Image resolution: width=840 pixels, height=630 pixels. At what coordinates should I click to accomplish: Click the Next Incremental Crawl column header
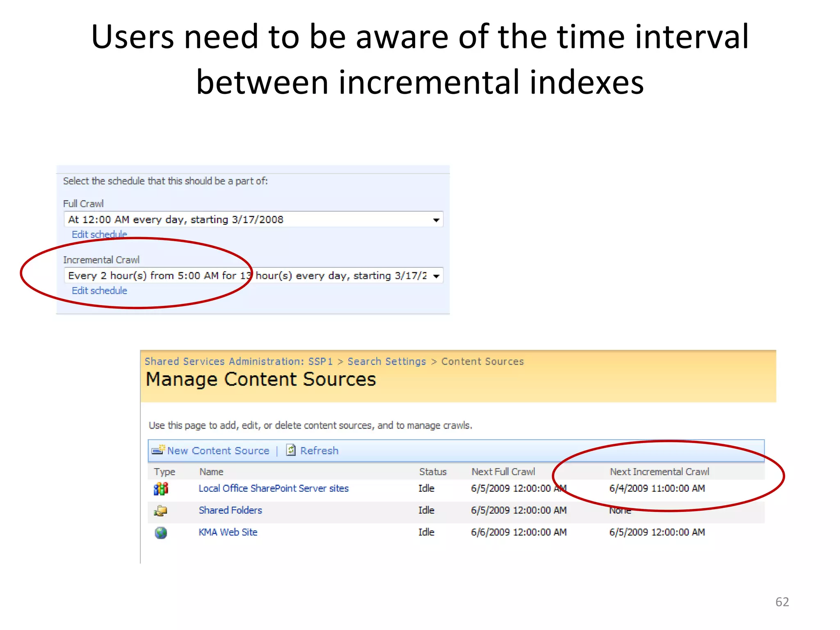tap(660, 472)
